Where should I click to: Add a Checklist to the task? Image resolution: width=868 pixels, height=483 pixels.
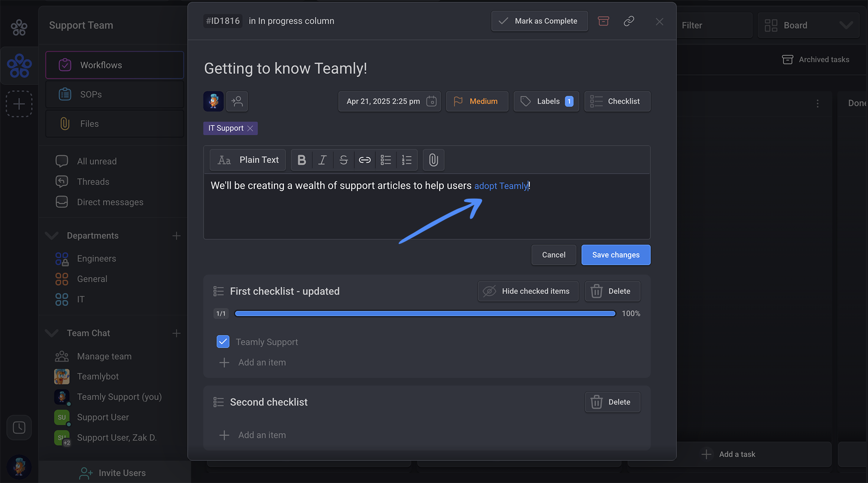pos(617,101)
